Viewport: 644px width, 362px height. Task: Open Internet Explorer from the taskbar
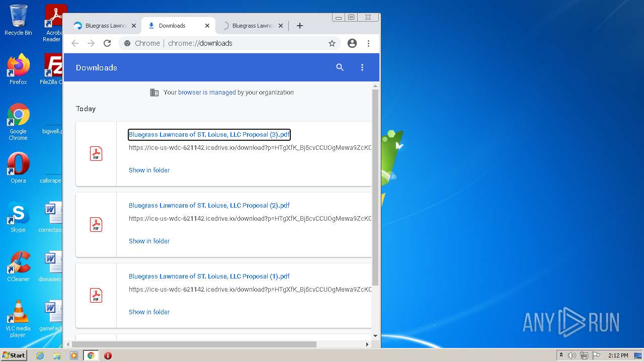coord(40,355)
